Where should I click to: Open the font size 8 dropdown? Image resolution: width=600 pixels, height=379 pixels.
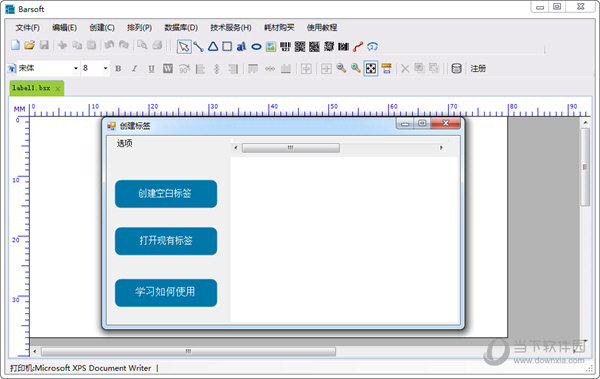(105, 68)
